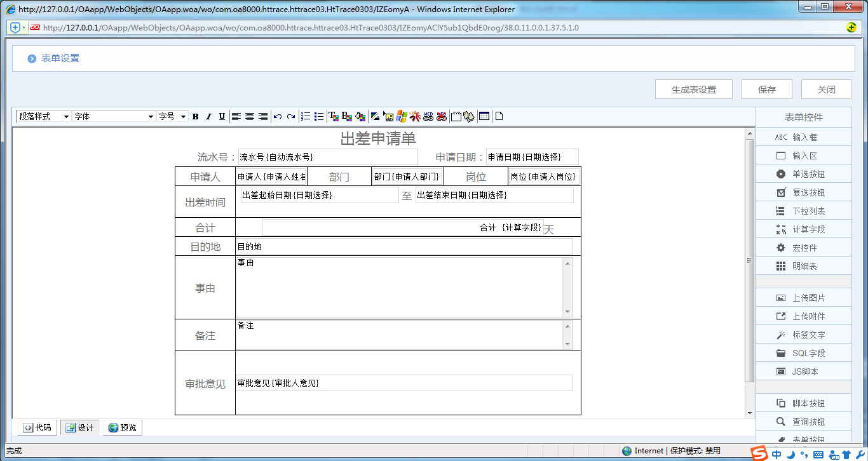Image resolution: width=868 pixels, height=461 pixels.
Task: Insert a numbered list
Action: pos(306,116)
